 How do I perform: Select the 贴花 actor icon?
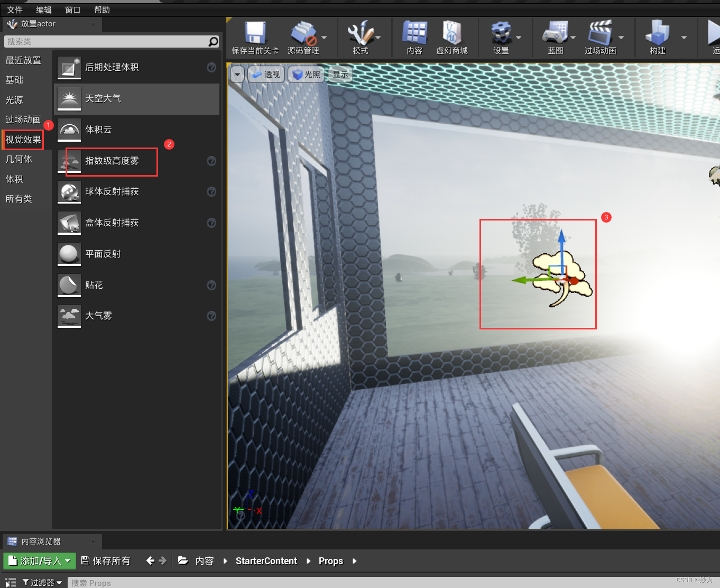[69, 285]
